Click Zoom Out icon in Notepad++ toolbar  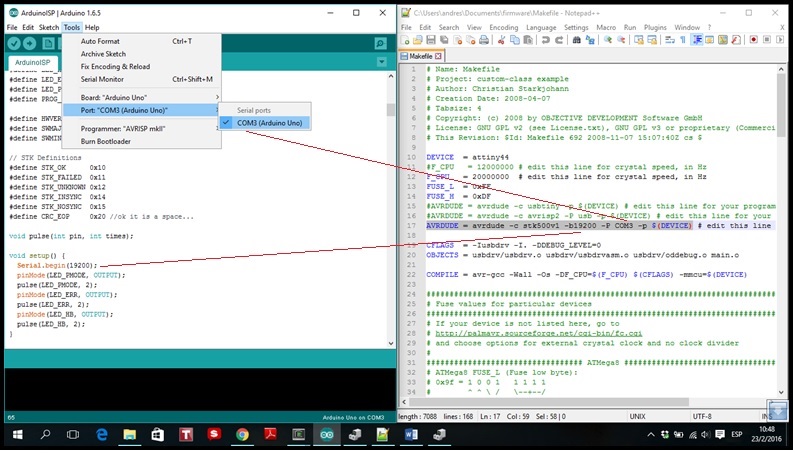pyautogui.click(x=621, y=40)
